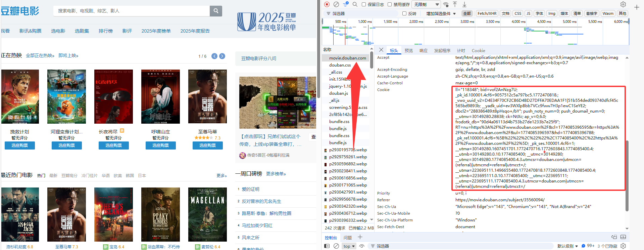
Task: Open the 默认级别 log level dropdown
Action: (x=567, y=246)
